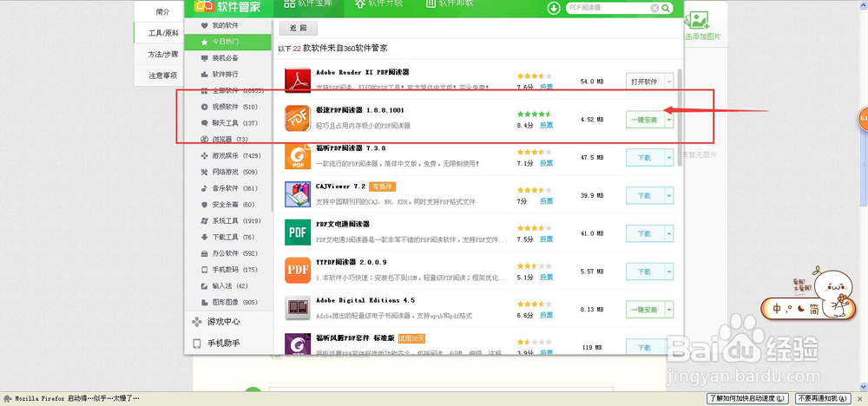Click the search magnifier icon
The image size is (868, 406).
[666, 8]
